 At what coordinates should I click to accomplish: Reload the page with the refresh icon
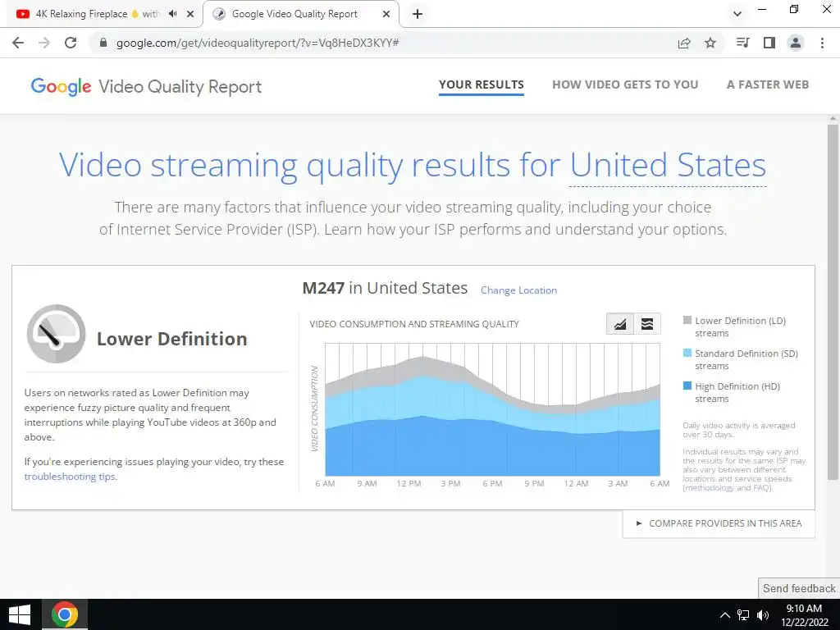pos(71,43)
